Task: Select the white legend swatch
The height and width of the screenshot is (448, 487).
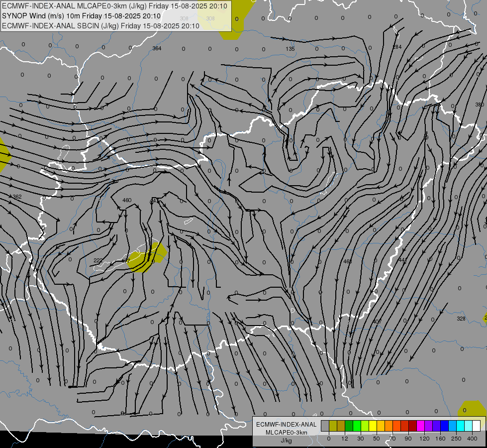Action: [476, 426]
